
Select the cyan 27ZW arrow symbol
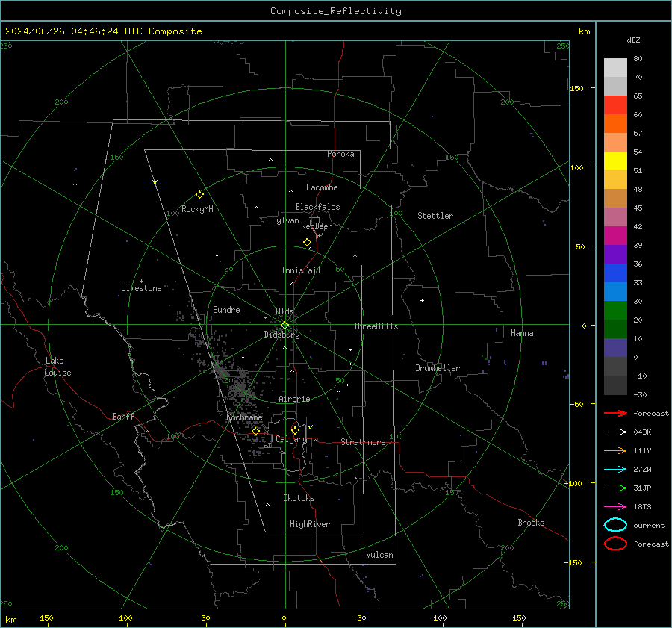[615, 470]
